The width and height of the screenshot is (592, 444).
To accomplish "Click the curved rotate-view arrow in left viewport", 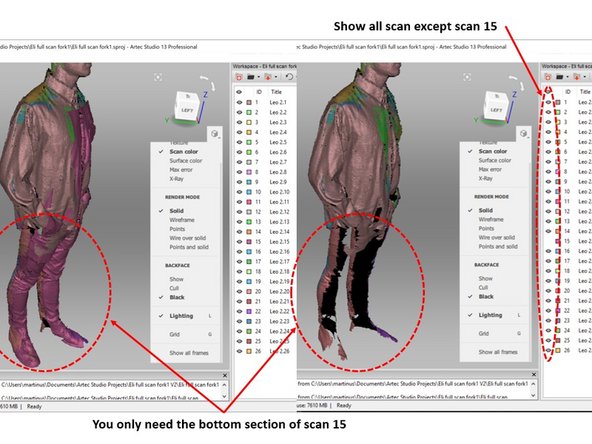I will pyautogui.click(x=207, y=82).
